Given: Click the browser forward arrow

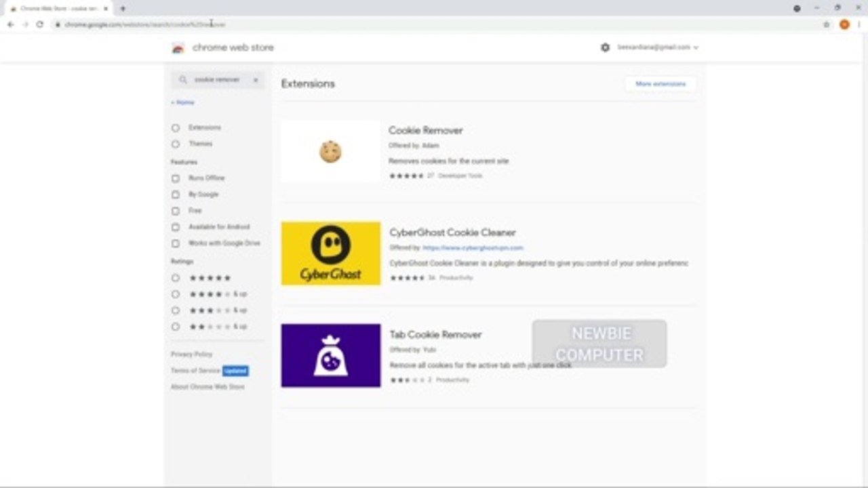Looking at the screenshot, I should pyautogui.click(x=25, y=24).
